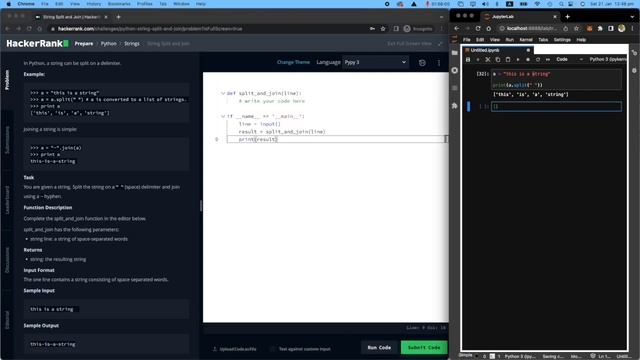Open profile avatar in JupyterLab browser window
Screen dimensions: 640x360
pyautogui.click(x=621, y=28)
